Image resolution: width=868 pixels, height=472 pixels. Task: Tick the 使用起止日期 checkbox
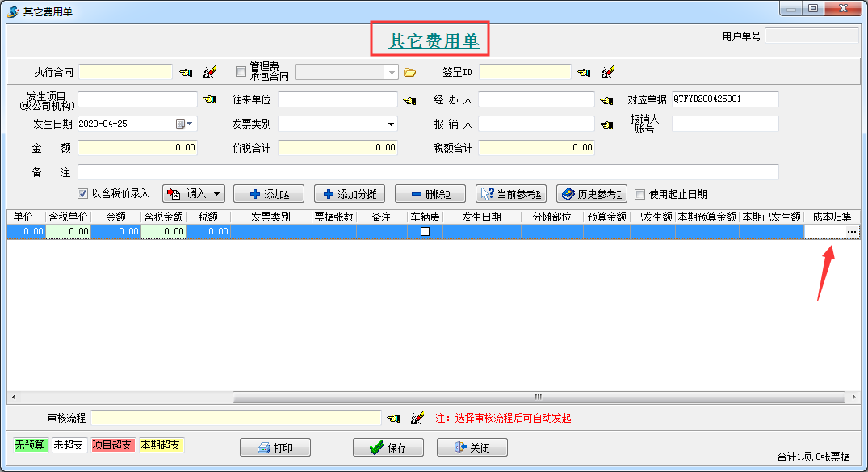coord(640,194)
